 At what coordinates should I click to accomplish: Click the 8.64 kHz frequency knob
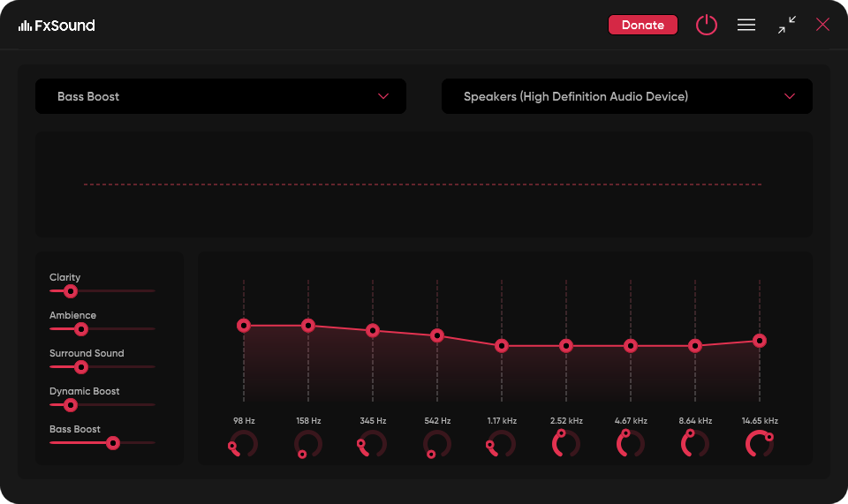pyautogui.click(x=695, y=444)
